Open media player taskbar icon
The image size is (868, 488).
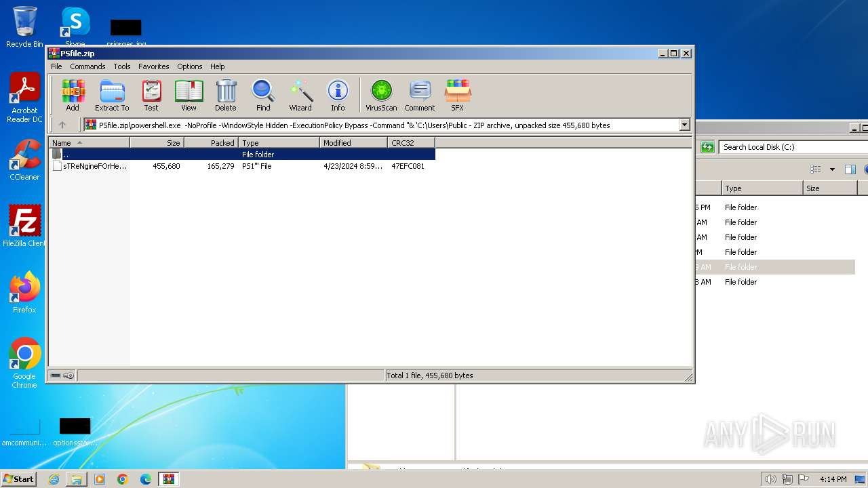click(x=100, y=479)
